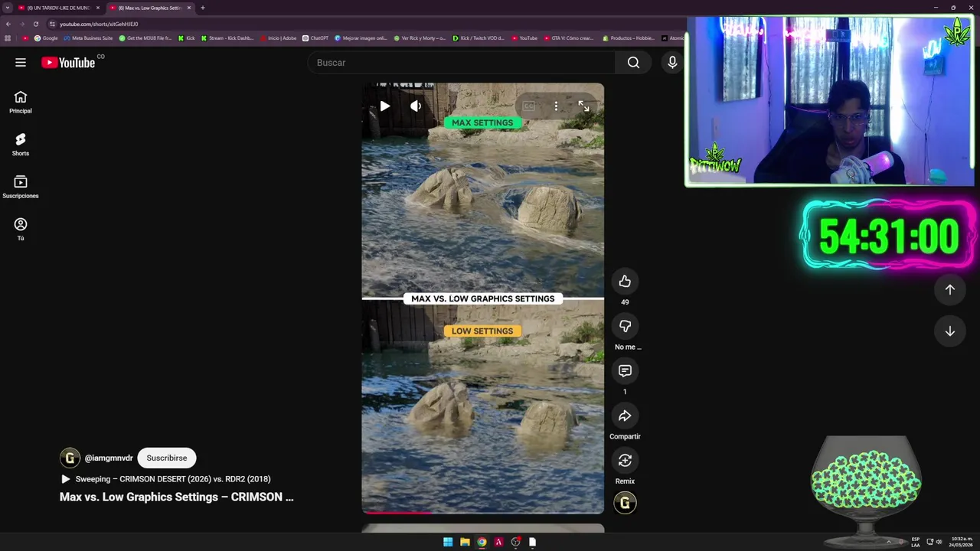
Task: Open the Meta Business Suite bookmark
Action: (88, 37)
